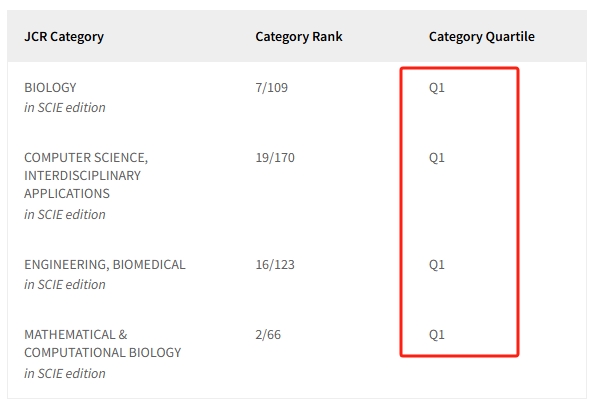Click "in SCIE edition" under ENGINEERING, BIOMEDICAL
This screenshot has width=596, height=405.
point(65,285)
